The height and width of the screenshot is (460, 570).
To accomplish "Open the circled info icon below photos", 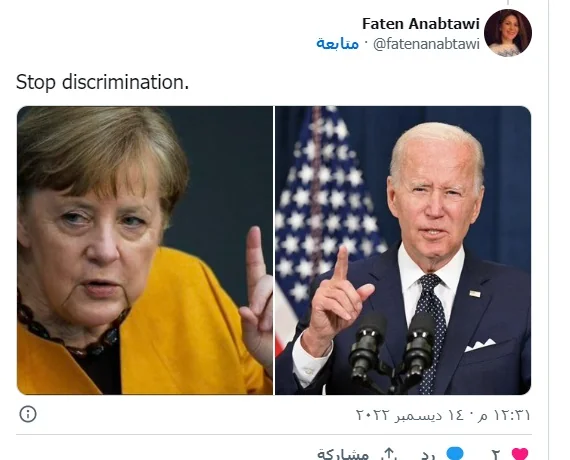I will point(28,414).
